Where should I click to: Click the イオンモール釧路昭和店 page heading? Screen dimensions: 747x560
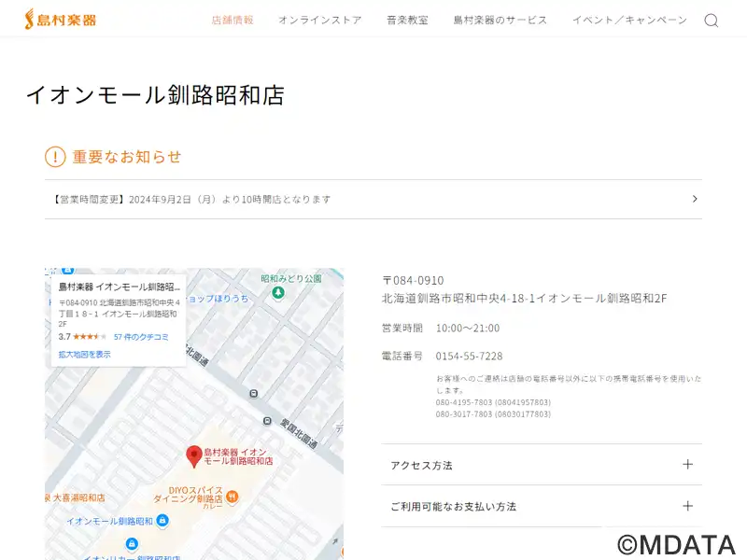click(x=155, y=95)
